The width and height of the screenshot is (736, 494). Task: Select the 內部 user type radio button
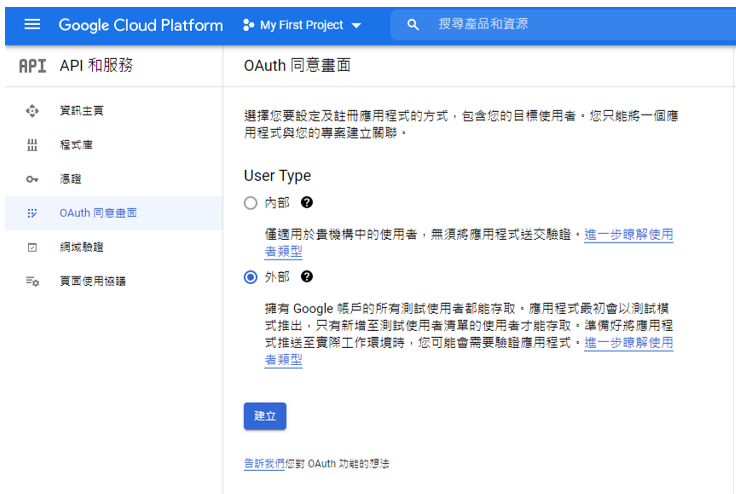[x=251, y=203]
